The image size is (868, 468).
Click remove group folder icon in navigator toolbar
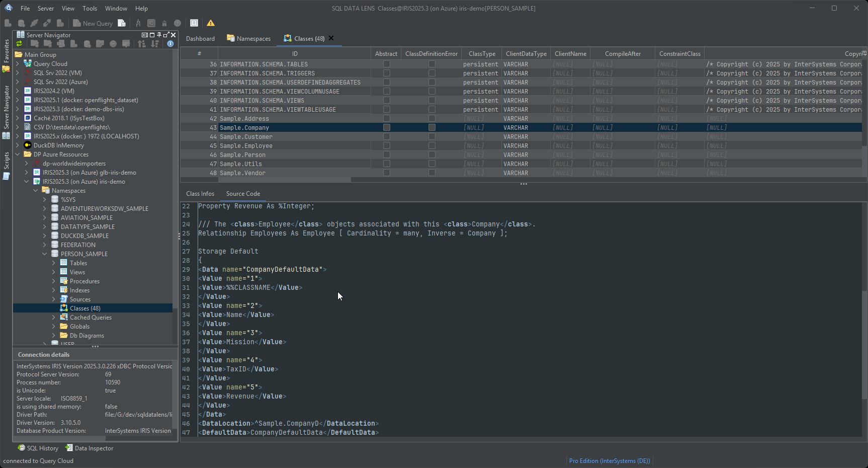point(48,44)
